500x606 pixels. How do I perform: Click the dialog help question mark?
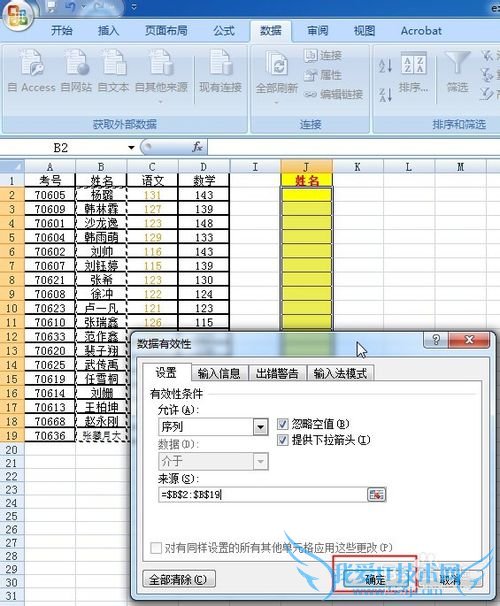[436, 340]
